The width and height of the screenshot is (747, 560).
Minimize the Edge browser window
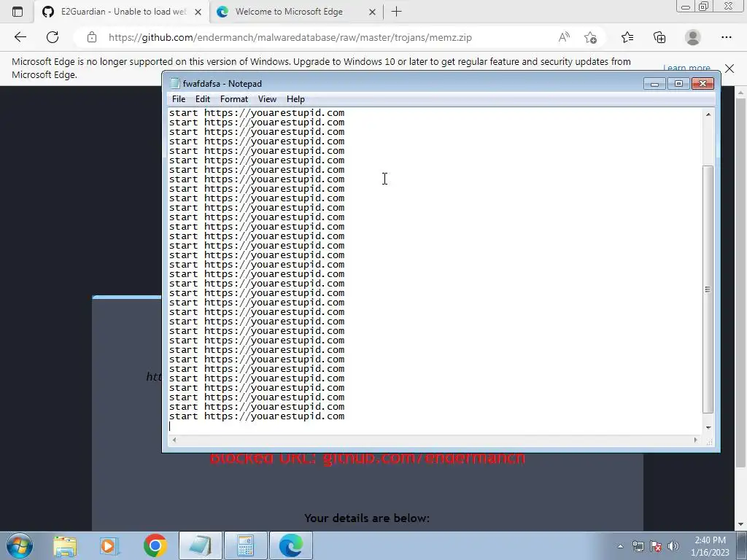686,7
